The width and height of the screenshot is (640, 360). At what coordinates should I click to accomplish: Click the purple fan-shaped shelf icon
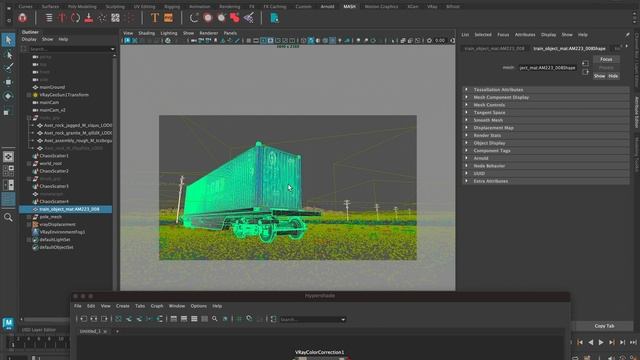click(x=249, y=18)
